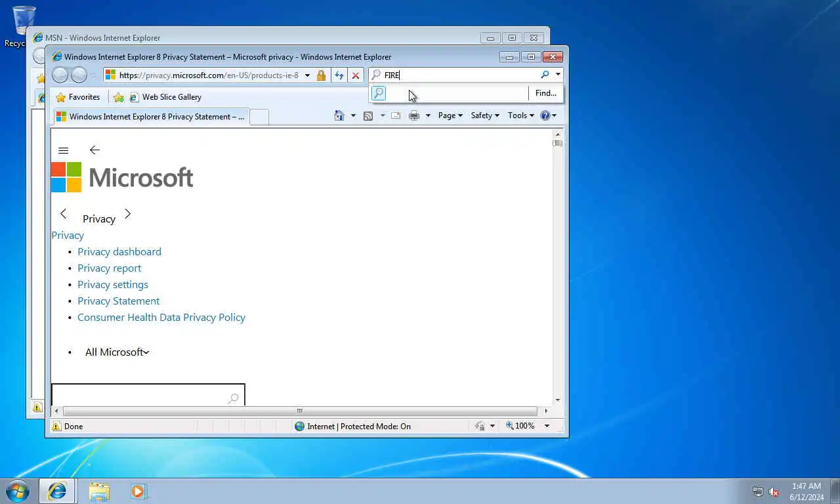Image resolution: width=840 pixels, height=504 pixels.
Task: Select the Privacy Statement browser tab
Action: pos(150,117)
